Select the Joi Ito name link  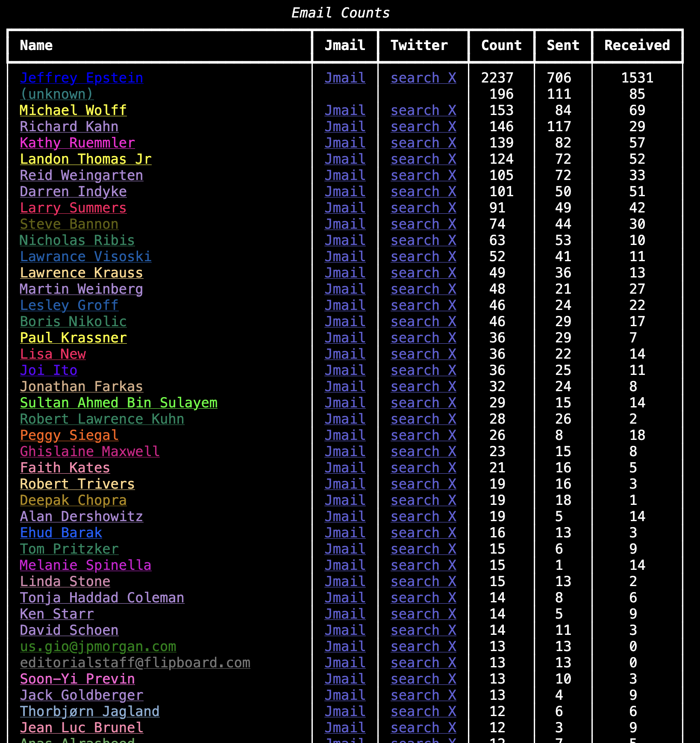49,370
